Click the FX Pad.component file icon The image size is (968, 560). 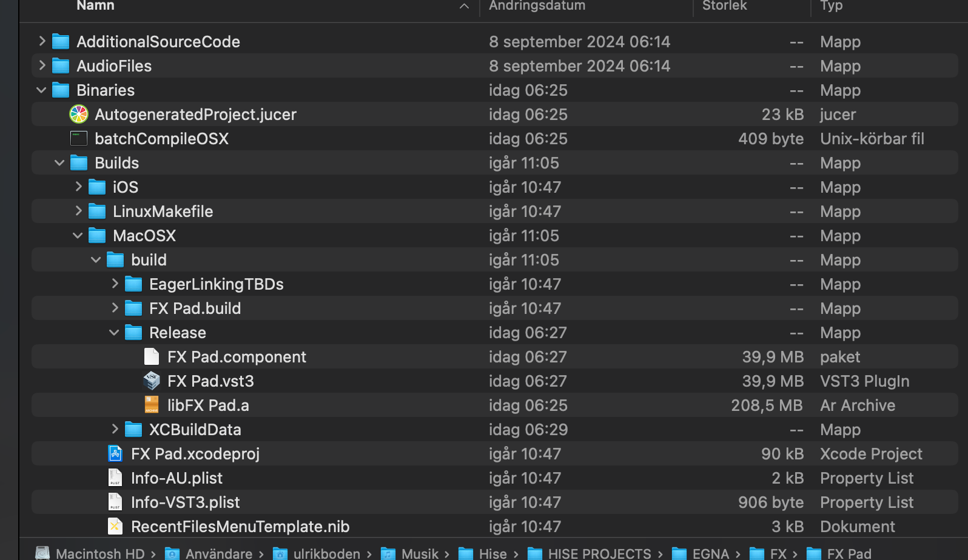click(x=152, y=356)
